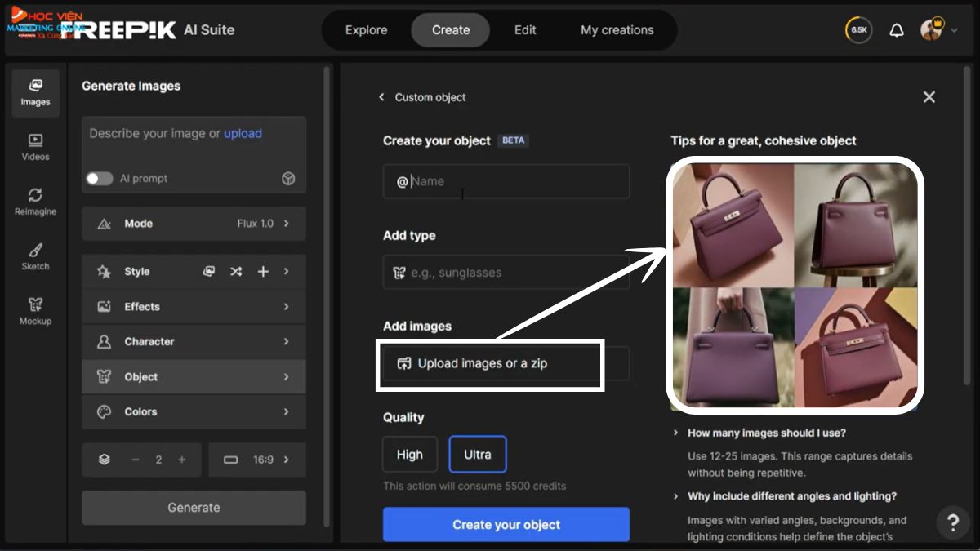
Task: Click Upload images or a zip
Action: pyautogui.click(x=506, y=363)
